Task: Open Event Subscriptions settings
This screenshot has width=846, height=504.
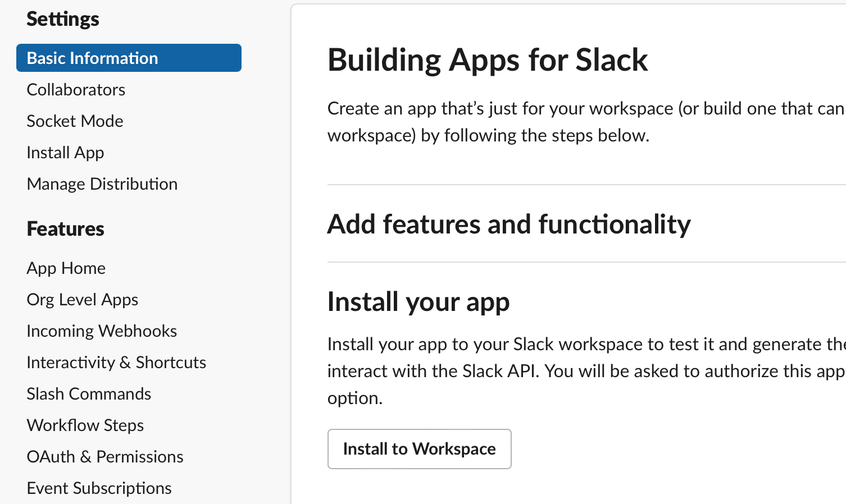Action: [x=99, y=488]
